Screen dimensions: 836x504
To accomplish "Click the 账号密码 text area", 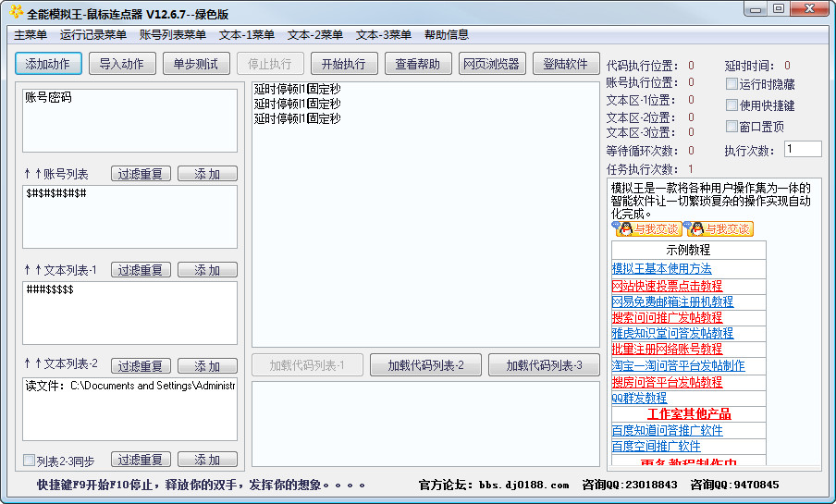I will 129,120.
